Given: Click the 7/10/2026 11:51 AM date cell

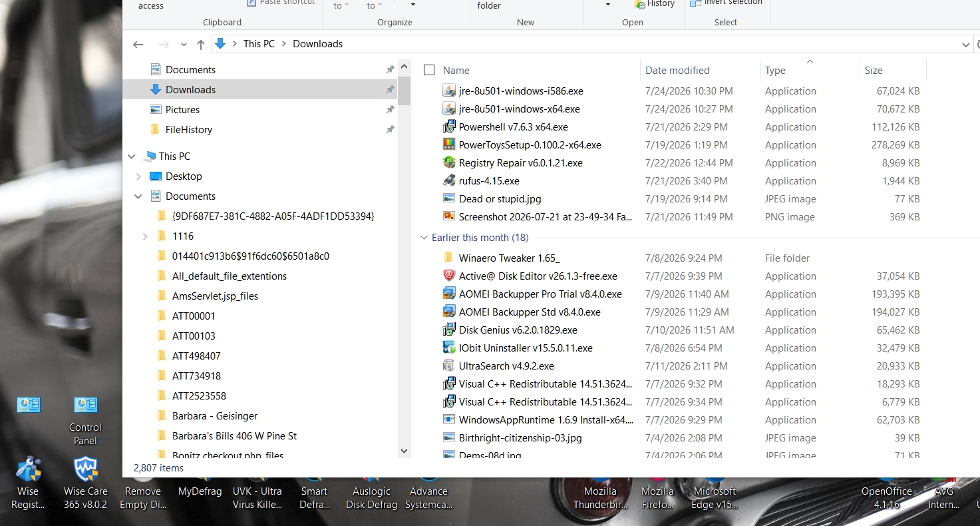Looking at the screenshot, I should pos(690,330).
